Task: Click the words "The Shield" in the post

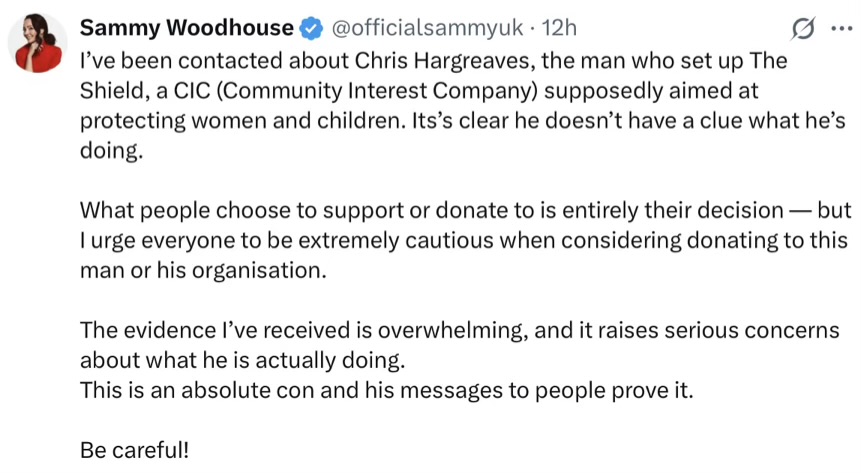Action: point(769,61)
